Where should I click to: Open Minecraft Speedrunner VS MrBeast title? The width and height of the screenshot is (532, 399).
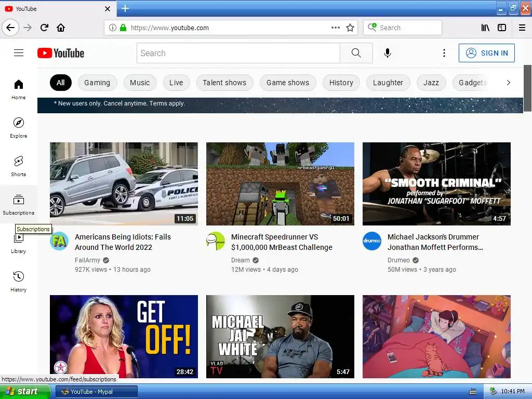tap(282, 242)
